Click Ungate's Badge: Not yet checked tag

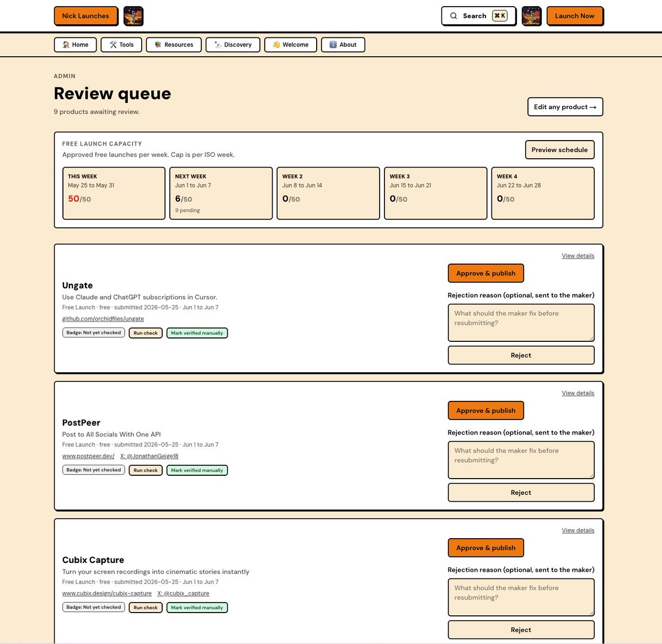94,333
